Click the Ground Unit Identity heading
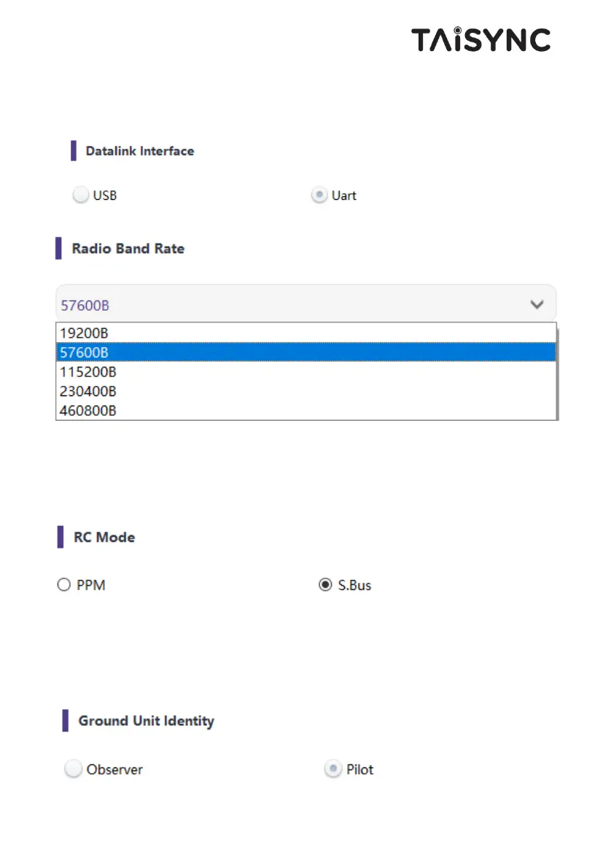 coord(147,721)
